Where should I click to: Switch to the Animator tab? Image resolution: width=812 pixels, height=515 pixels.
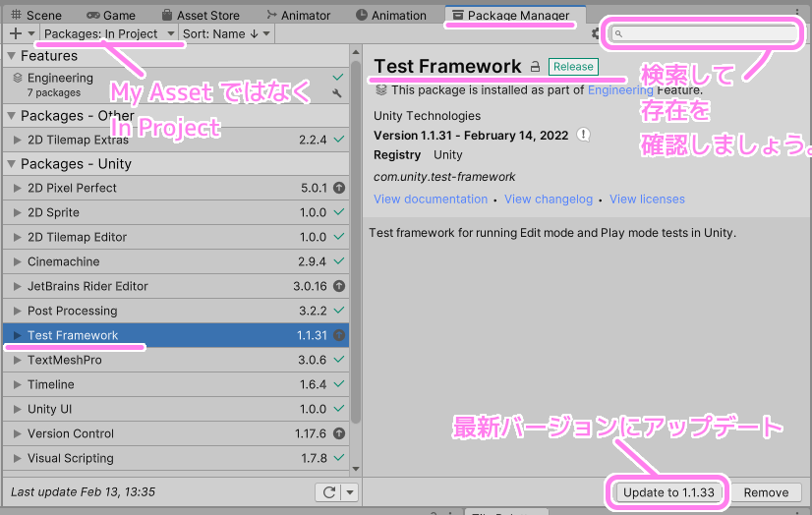tap(298, 15)
